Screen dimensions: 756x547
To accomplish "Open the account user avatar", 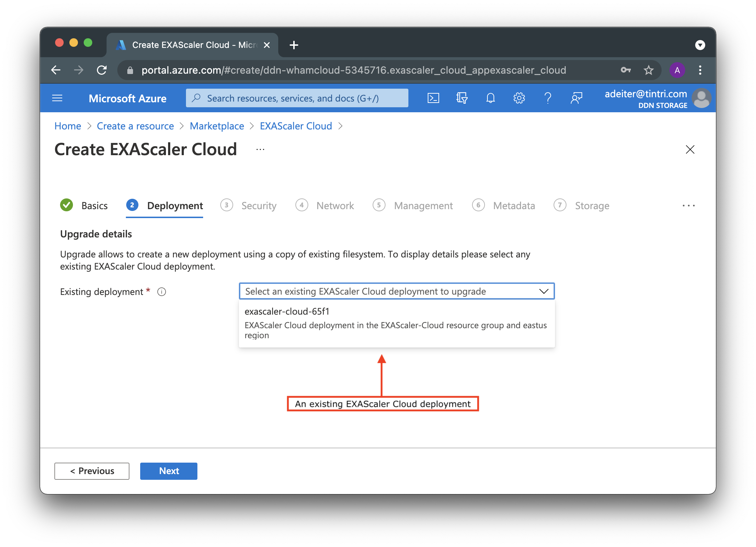I will click(x=702, y=98).
